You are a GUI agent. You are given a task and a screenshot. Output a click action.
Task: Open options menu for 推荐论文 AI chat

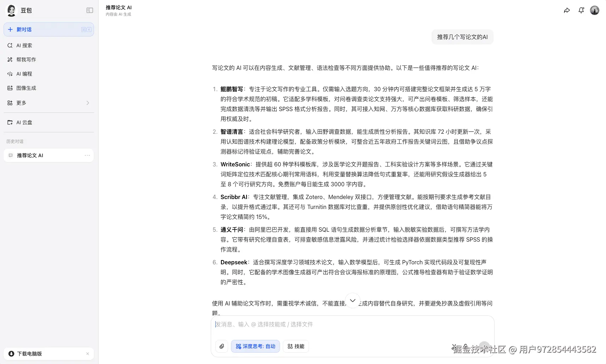pos(87,155)
